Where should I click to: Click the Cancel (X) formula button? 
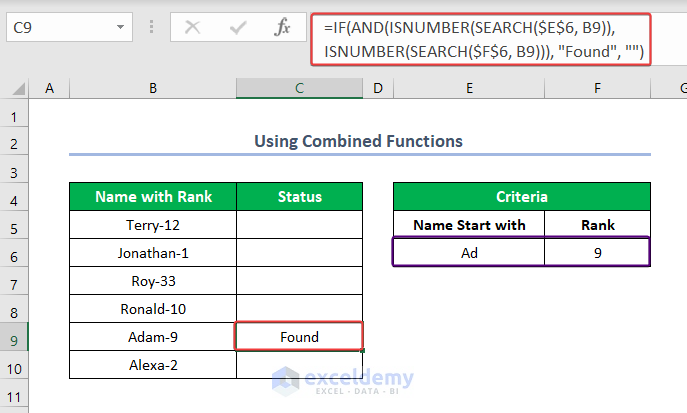(192, 28)
